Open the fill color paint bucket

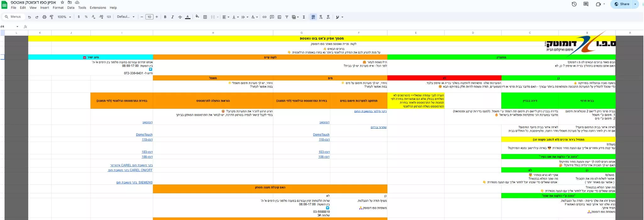[x=197, y=17]
